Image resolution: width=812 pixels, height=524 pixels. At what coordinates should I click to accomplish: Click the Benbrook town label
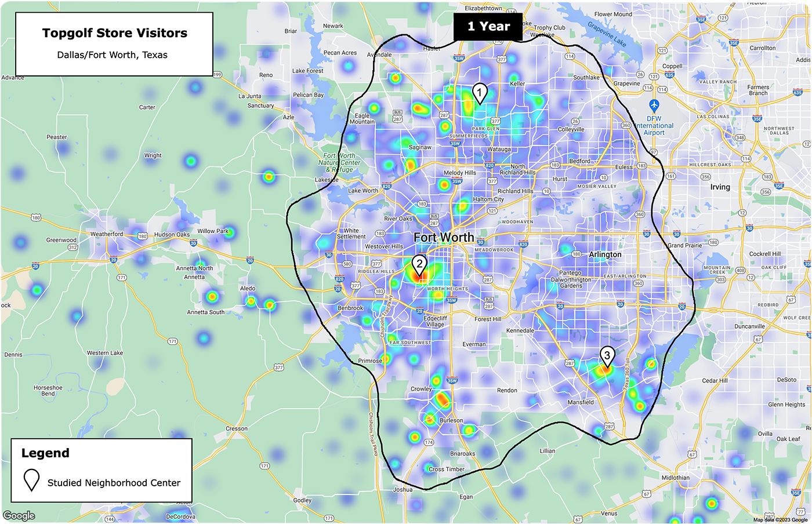tap(350, 308)
